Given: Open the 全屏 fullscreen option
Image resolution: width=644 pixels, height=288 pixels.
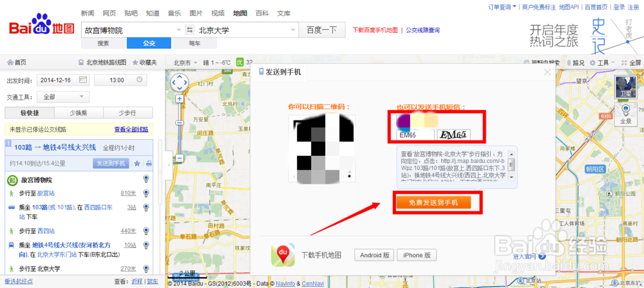Looking at the screenshot, I should pos(632,63).
